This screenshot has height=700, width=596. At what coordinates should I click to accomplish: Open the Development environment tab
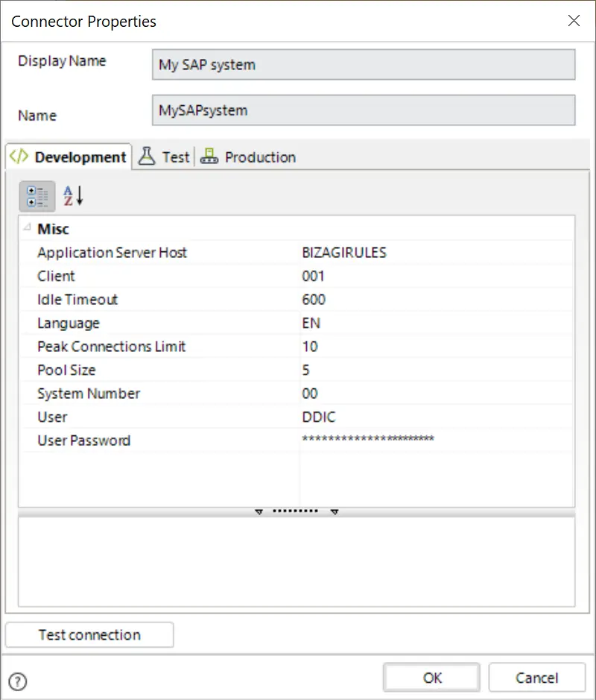[x=69, y=157]
